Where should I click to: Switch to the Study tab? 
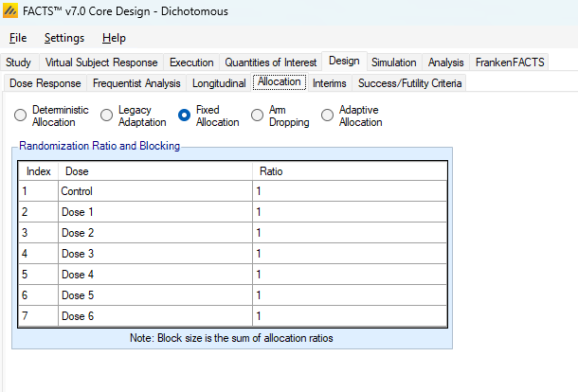[x=18, y=62]
